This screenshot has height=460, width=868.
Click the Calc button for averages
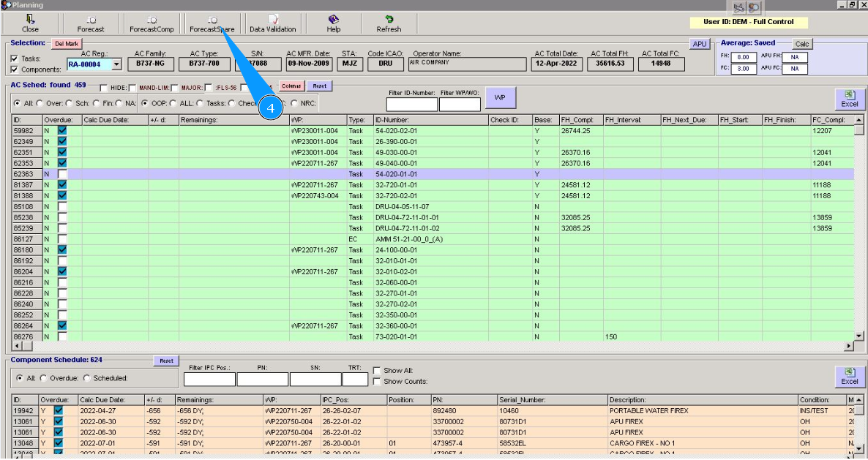(802, 44)
